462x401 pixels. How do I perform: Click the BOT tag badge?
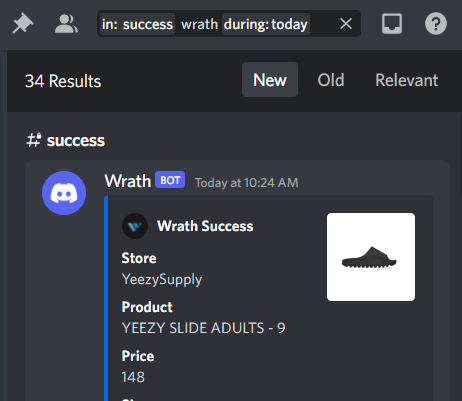click(x=170, y=180)
